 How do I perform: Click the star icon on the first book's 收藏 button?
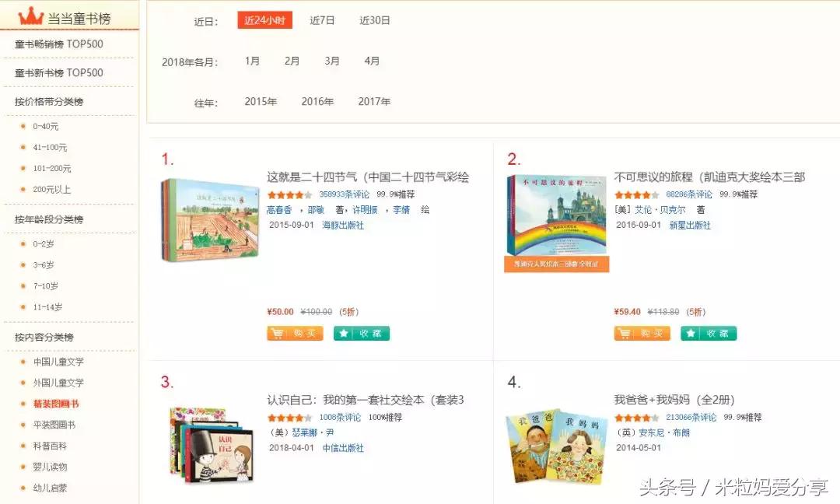(x=343, y=333)
